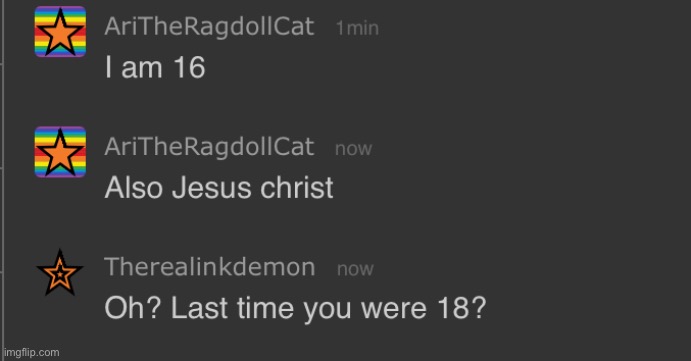Open the AriTheRagdollCat username above "I am 16"
691x361 pixels.
click(209, 26)
